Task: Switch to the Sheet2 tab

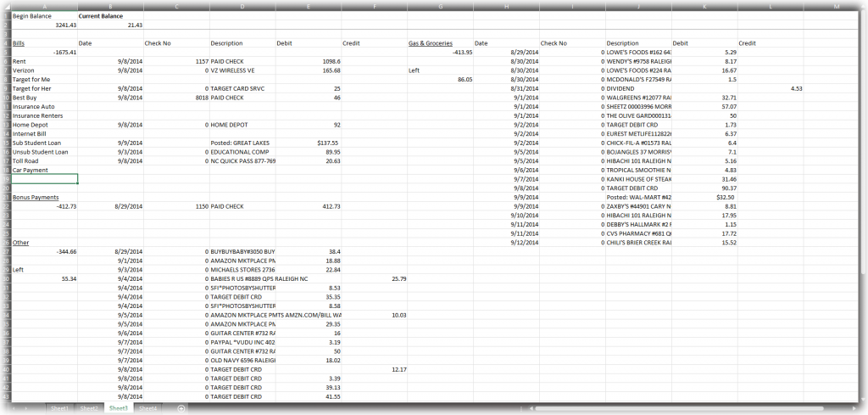Action: 89,408
